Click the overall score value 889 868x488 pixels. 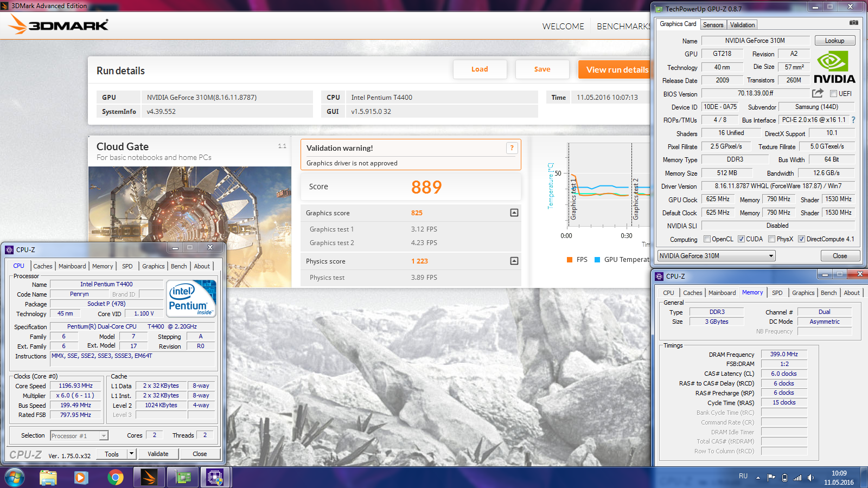[426, 187]
